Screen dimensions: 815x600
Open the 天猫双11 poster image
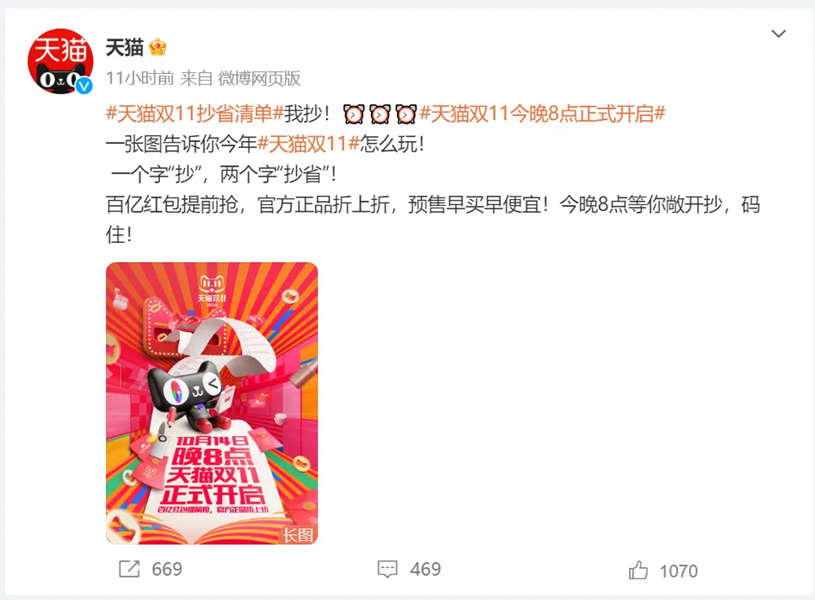(212, 403)
